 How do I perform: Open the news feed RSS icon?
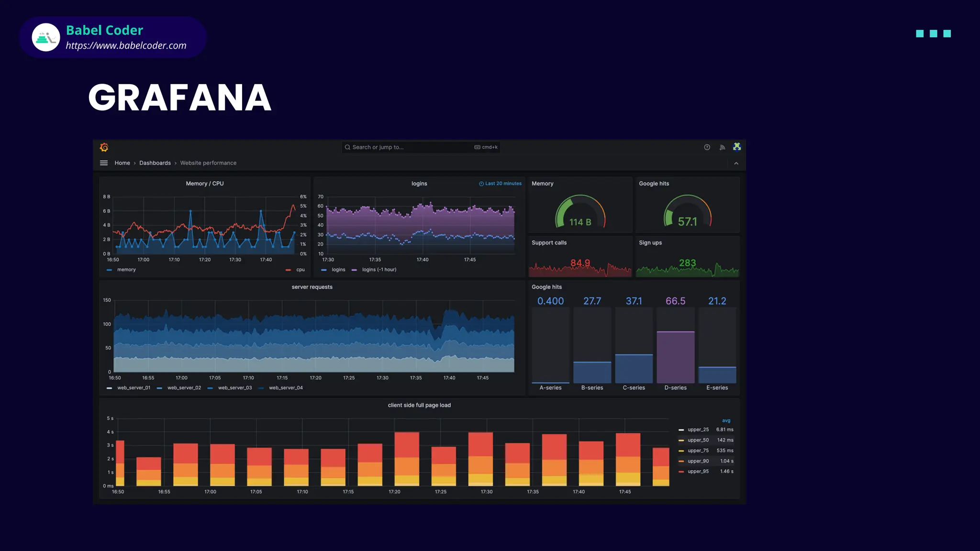point(722,147)
